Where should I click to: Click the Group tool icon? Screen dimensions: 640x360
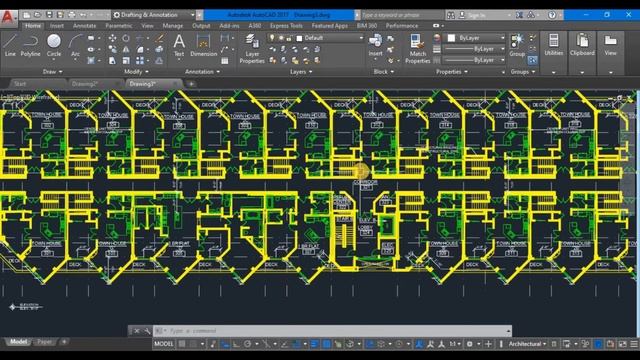click(517, 45)
